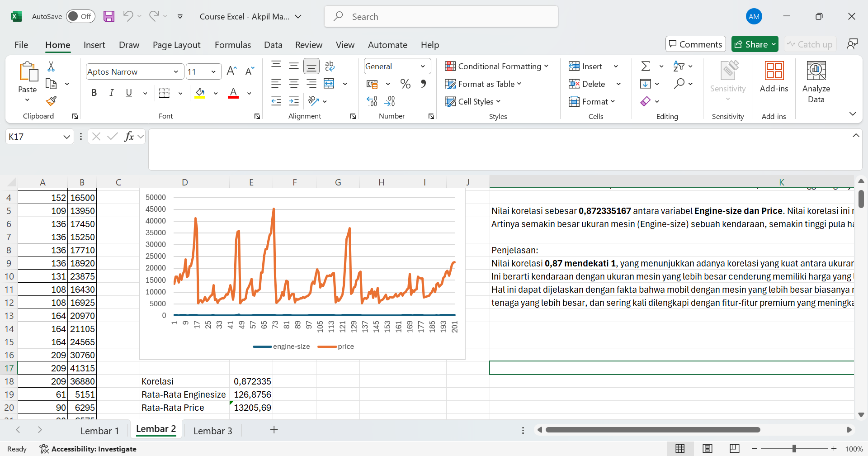Select the Format Painter brush
Screen dimensions: 868x456
(x=51, y=101)
